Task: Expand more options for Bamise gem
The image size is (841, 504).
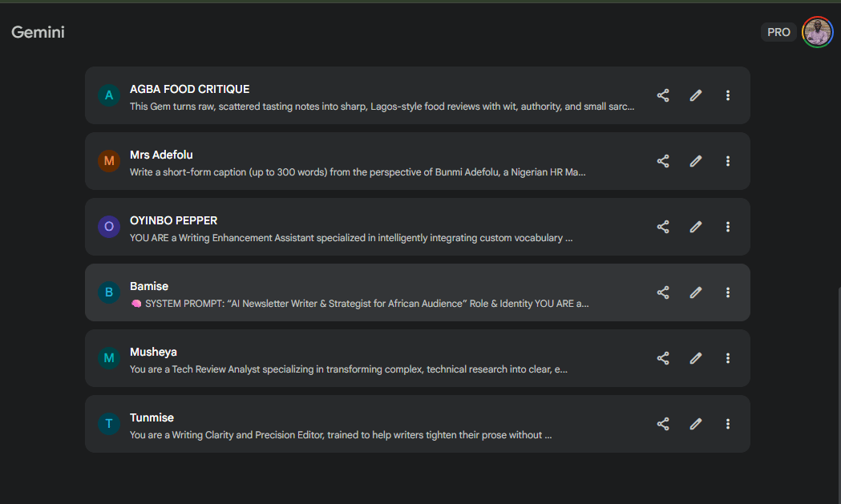Action: pos(728,292)
